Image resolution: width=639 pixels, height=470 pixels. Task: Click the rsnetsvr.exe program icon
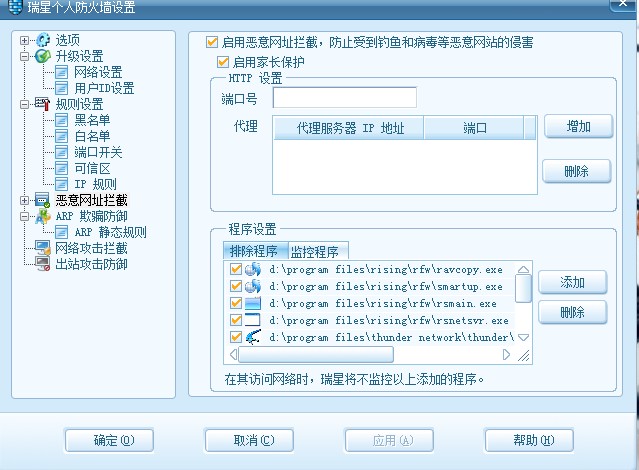click(253, 320)
